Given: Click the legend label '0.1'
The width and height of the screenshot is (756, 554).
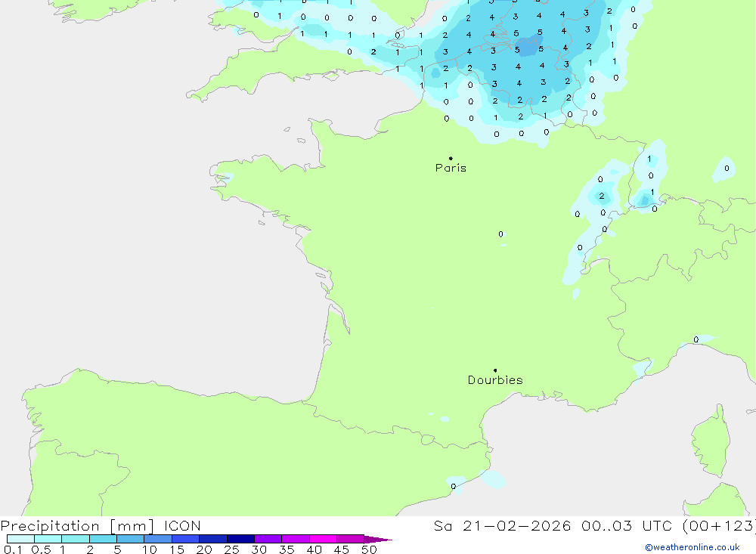Looking at the screenshot, I should (13, 549).
